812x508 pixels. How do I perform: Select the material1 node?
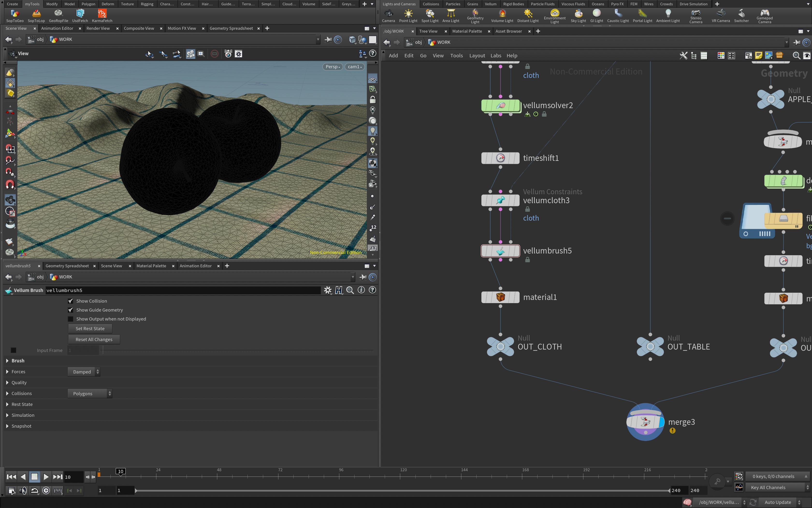pos(500,297)
